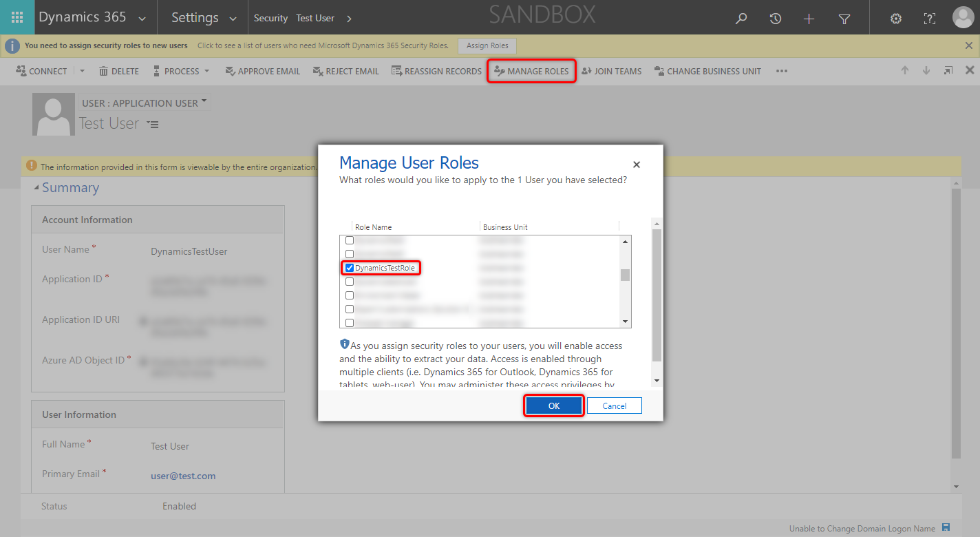Click the Full Name value Test User
Image resolution: width=980 pixels, height=537 pixels.
(x=170, y=446)
